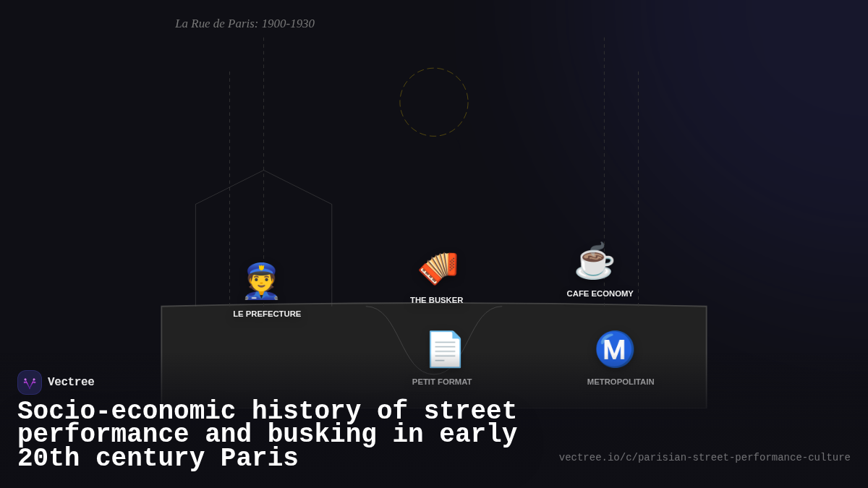Click the document icon for Petit Format
This screenshot has width=868, height=488.
click(x=444, y=349)
